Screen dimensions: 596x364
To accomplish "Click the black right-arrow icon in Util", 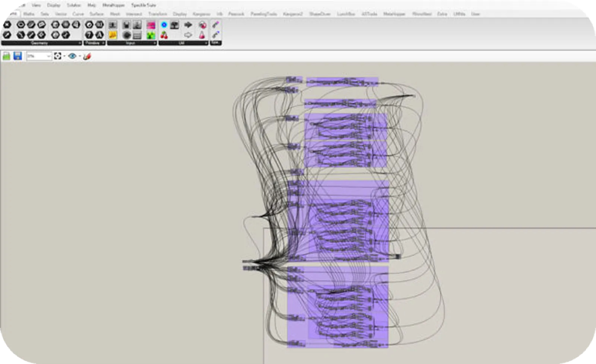I will pyautogui.click(x=188, y=25).
